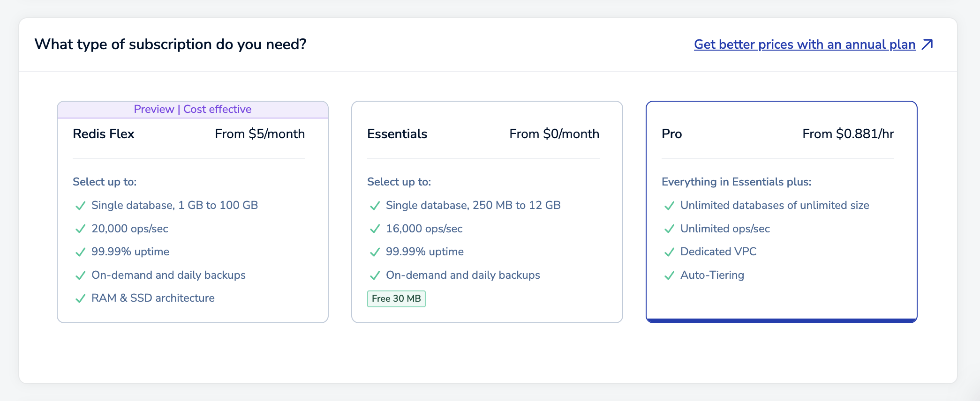Click the external arrow icon beside annual plan
The height and width of the screenshot is (401, 980).
coord(927,45)
